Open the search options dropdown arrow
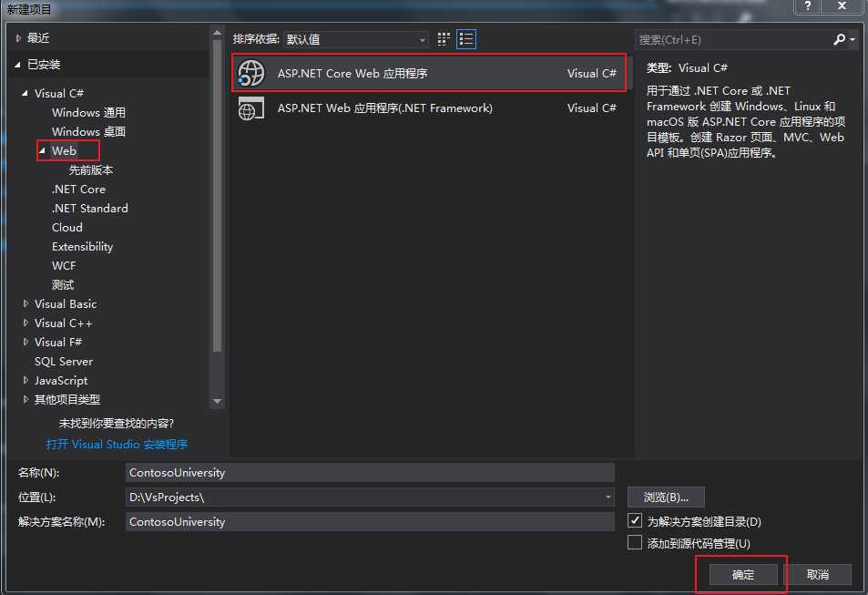This screenshot has height=595, width=868. click(853, 39)
